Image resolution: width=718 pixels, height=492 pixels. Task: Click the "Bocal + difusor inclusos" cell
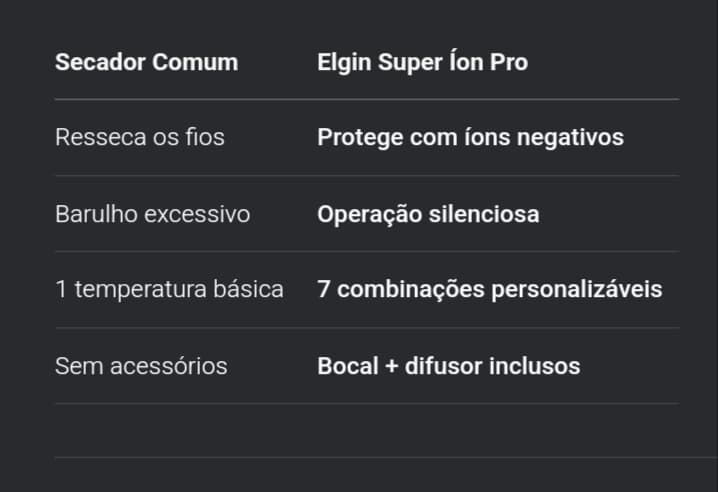[448, 366]
